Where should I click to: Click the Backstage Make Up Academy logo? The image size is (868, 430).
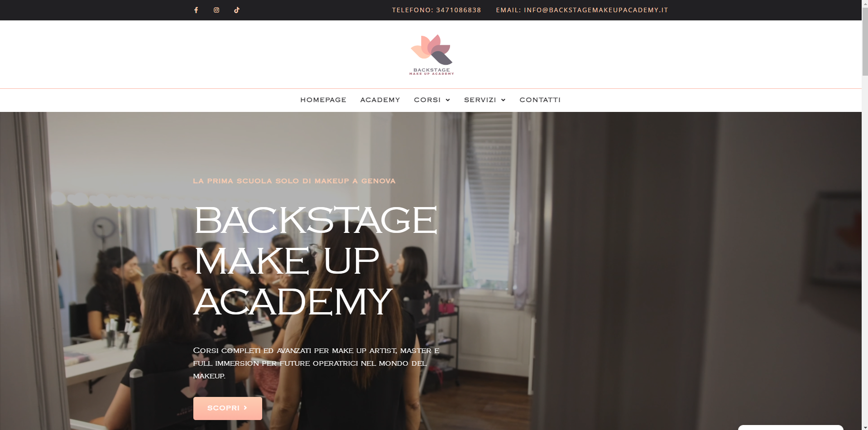point(432,54)
